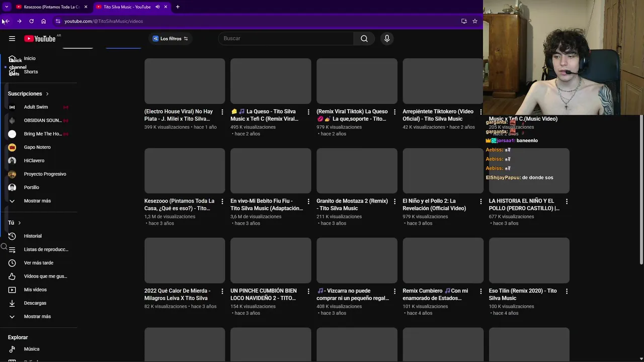Expand Mostrar más under the Tú section
The height and width of the screenshot is (362, 644).
(x=38, y=316)
